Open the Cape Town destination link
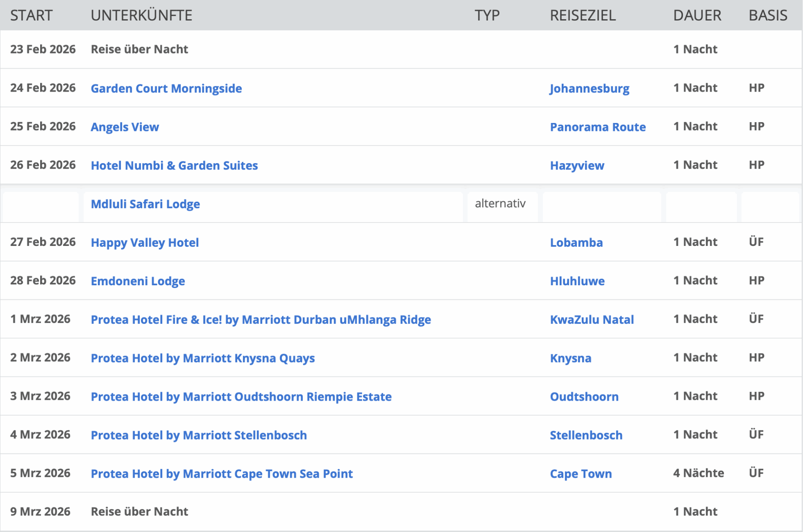Image resolution: width=803 pixels, height=532 pixels. [581, 473]
